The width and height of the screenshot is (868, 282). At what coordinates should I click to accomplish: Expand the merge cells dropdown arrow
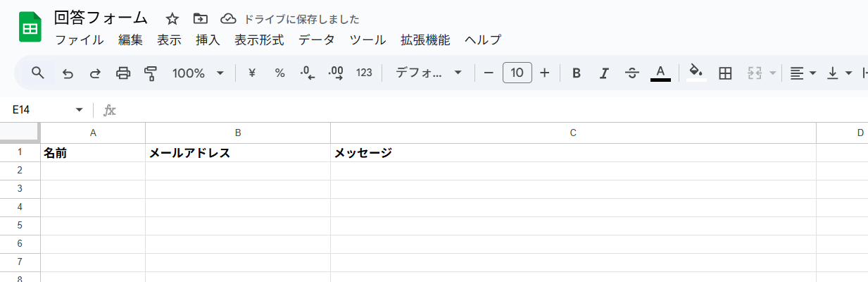pyautogui.click(x=773, y=73)
